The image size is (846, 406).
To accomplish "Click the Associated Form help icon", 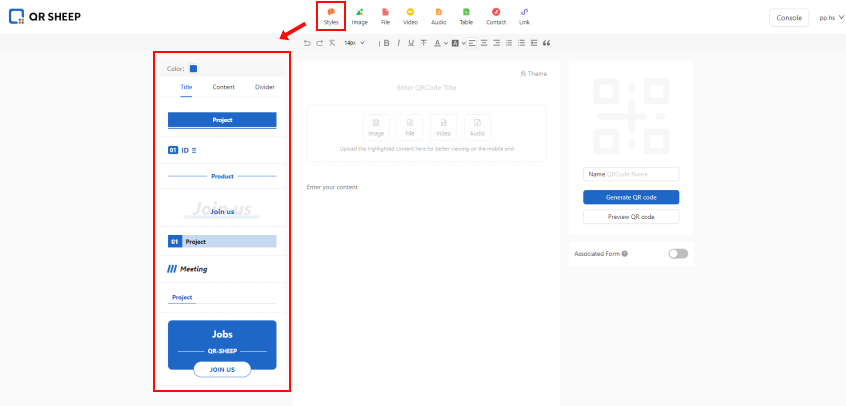I will click(x=625, y=254).
